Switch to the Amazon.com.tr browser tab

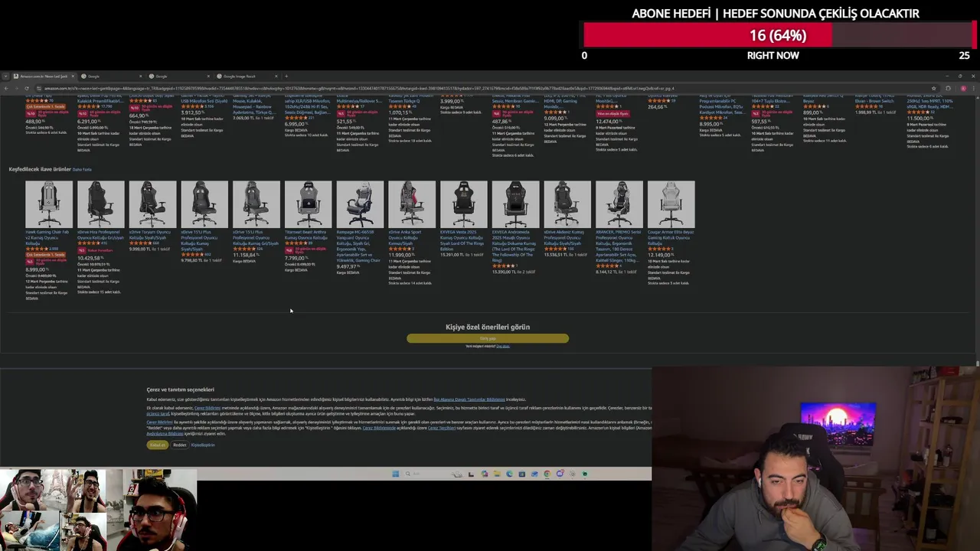[x=44, y=77]
